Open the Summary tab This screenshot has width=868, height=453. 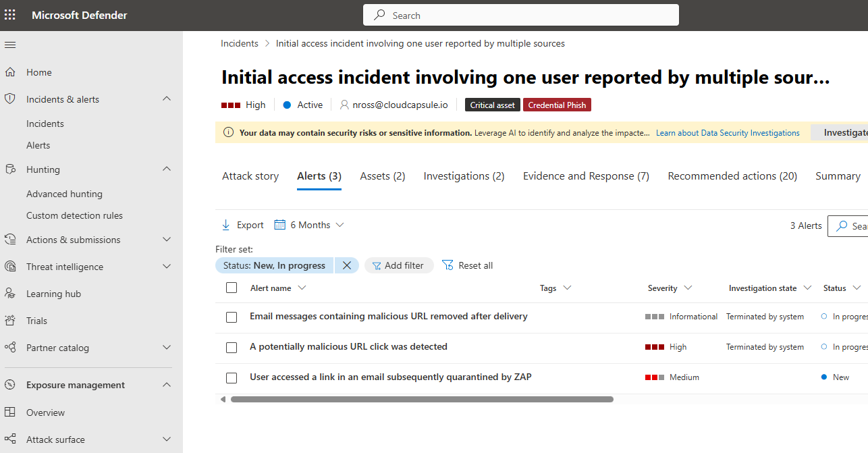tap(838, 176)
